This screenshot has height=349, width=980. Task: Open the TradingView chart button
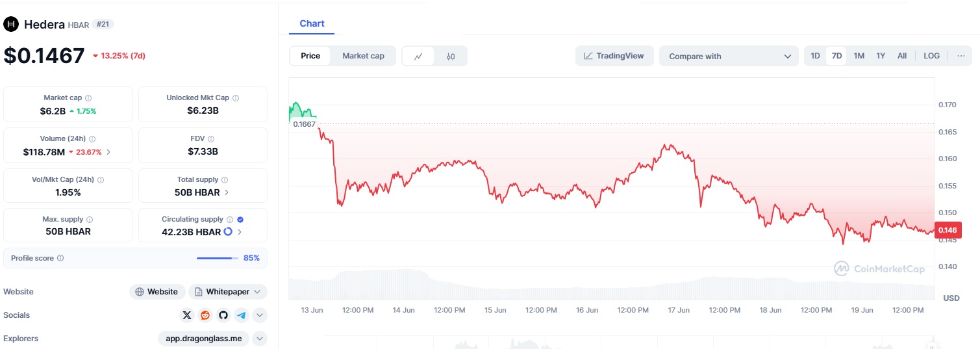pyautogui.click(x=614, y=56)
